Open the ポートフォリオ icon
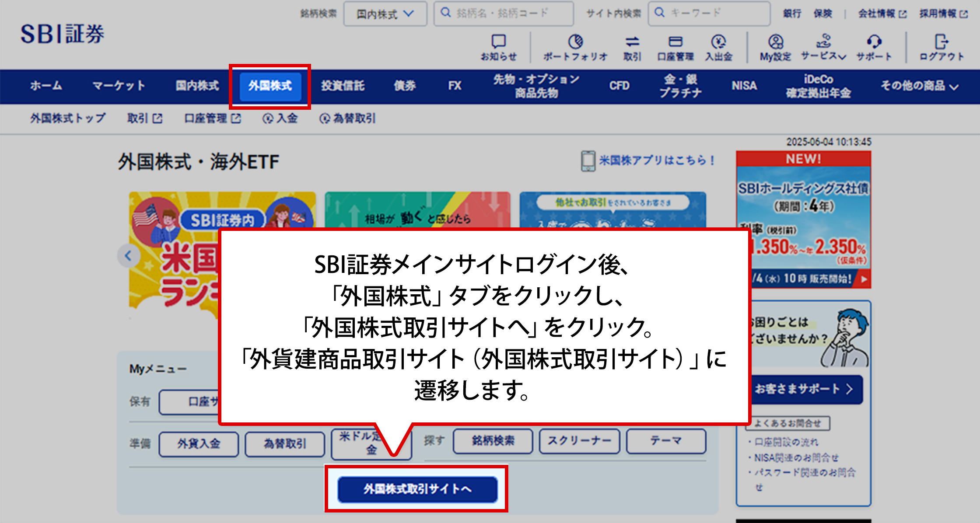980x523 pixels. [x=575, y=47]
